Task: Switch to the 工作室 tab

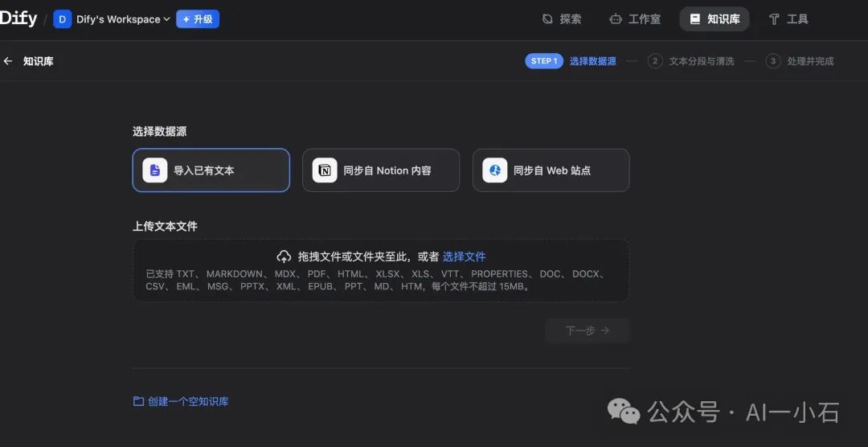Action: 634,19
